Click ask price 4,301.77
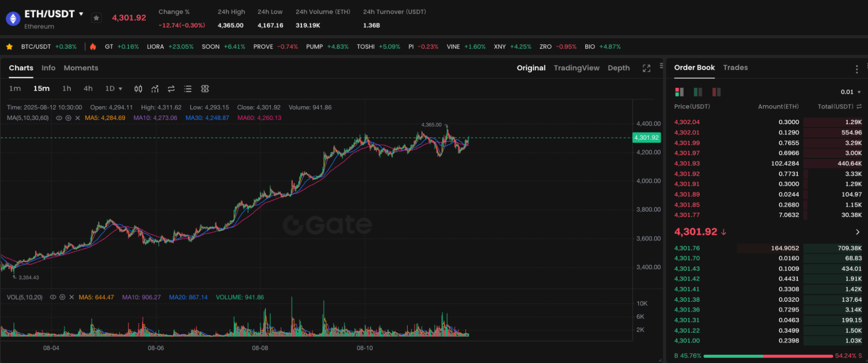868x363 pixels. click(686, 215)
